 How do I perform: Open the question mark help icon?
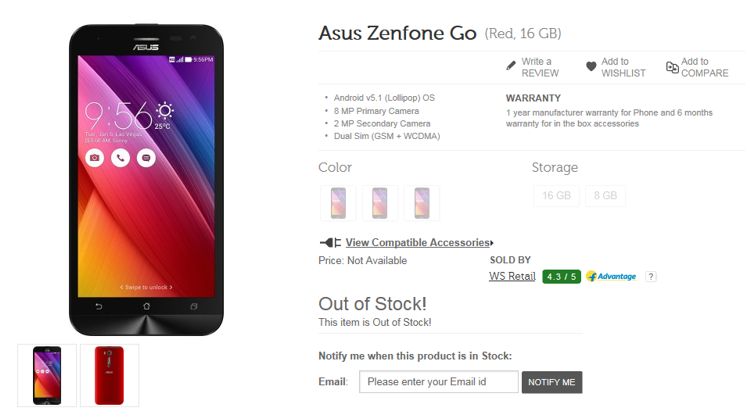point(651,276)
